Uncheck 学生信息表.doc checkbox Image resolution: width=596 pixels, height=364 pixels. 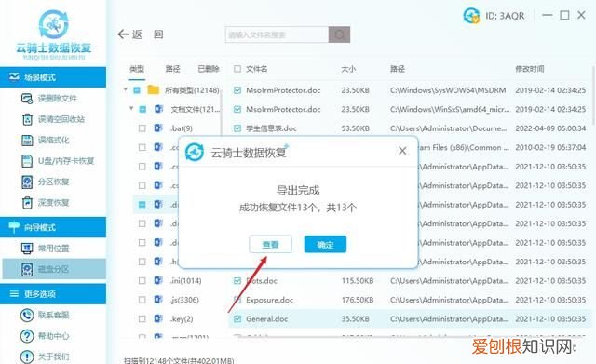pyautogui.click(x=237, y=128)
